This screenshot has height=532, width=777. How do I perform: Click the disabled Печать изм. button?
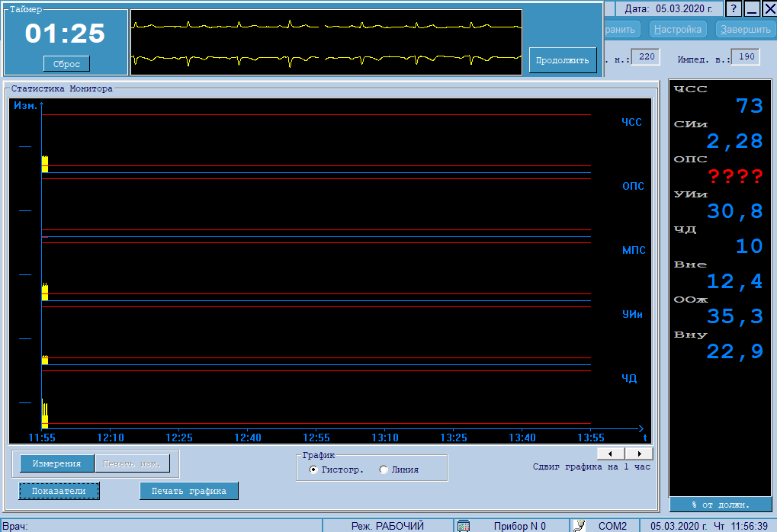(x=132, y=463)
